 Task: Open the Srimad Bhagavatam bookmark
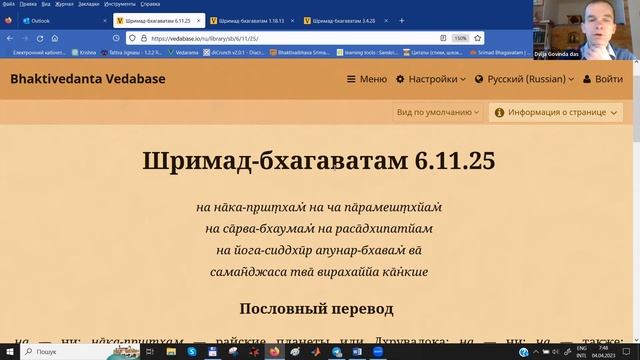coord(500,52)
